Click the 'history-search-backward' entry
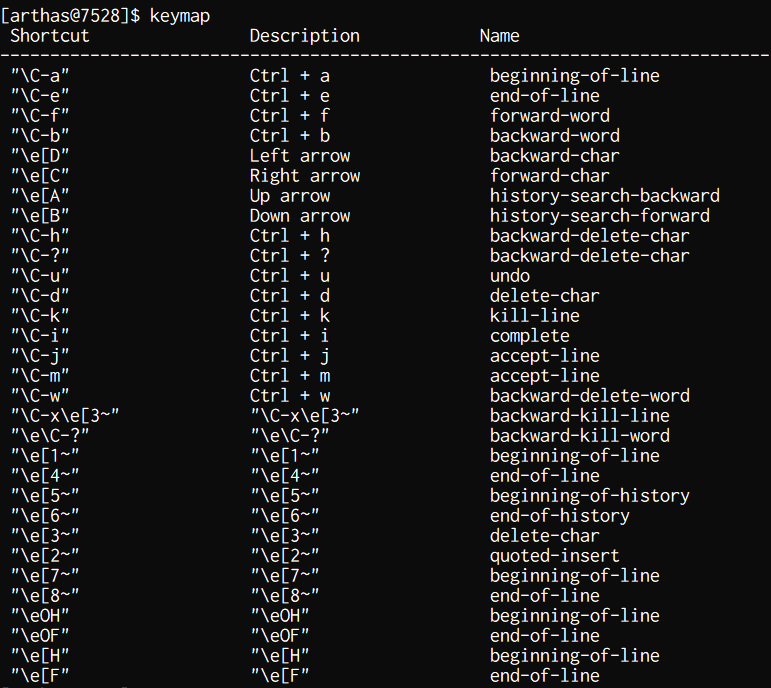This screenshot has width=771, height=688. point(604,195)
